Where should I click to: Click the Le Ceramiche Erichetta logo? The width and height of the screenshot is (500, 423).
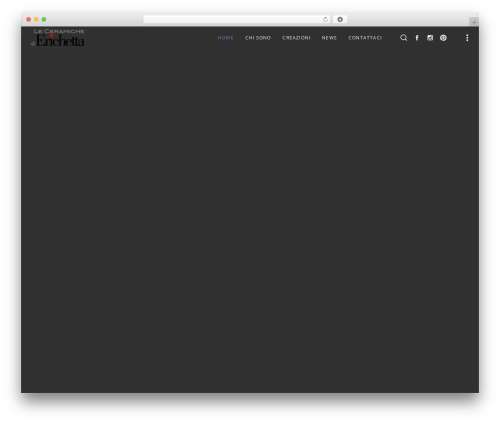click(x=58, y=37)
